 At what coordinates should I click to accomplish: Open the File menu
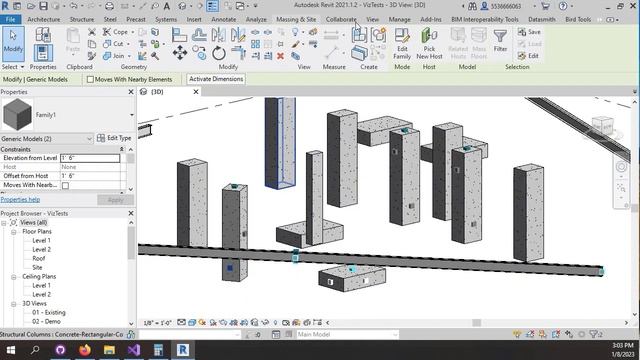click(11, 19)
